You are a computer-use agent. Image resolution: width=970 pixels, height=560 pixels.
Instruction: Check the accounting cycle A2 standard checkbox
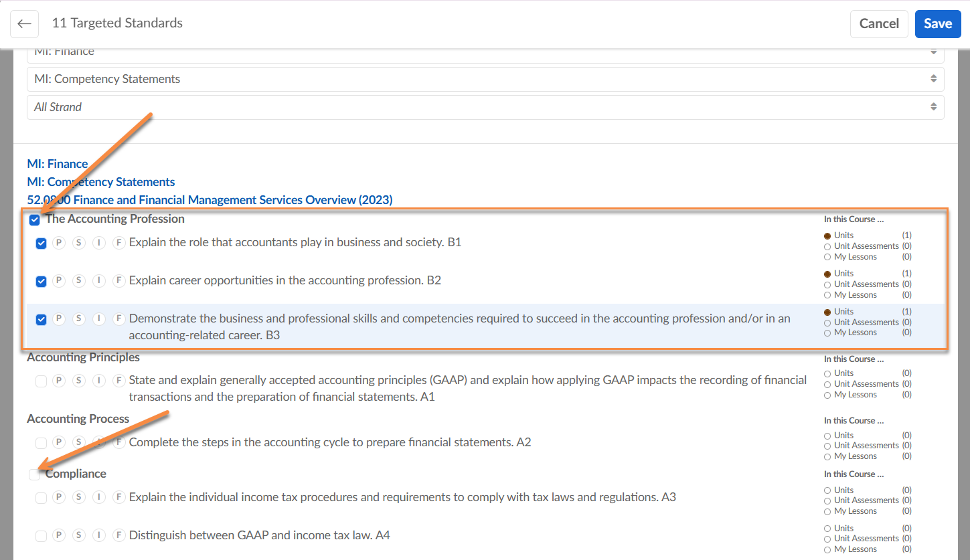pos(42,443)
